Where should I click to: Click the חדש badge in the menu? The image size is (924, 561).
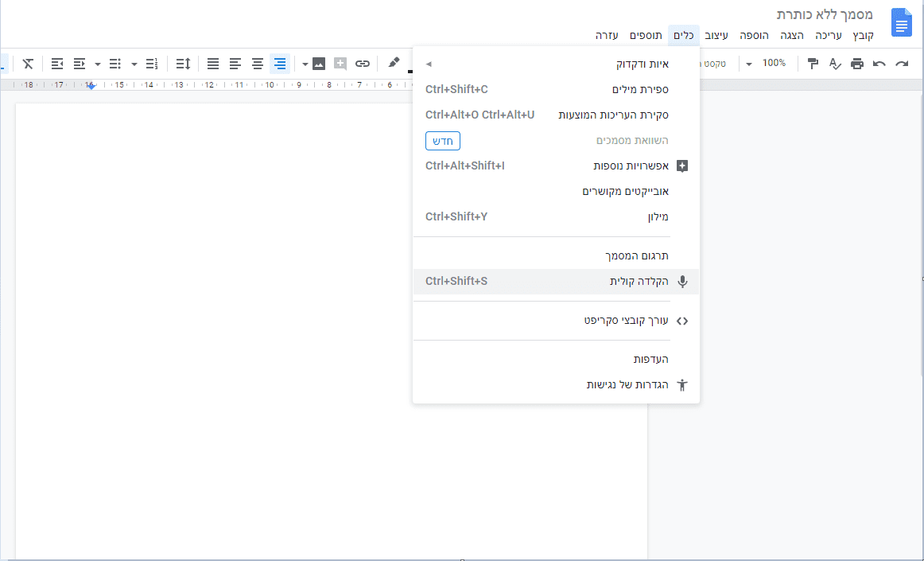443,141
